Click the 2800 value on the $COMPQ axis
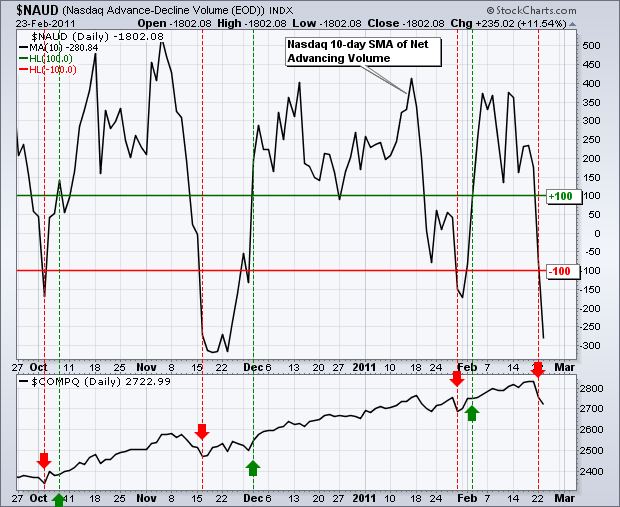 click(592, 388)
